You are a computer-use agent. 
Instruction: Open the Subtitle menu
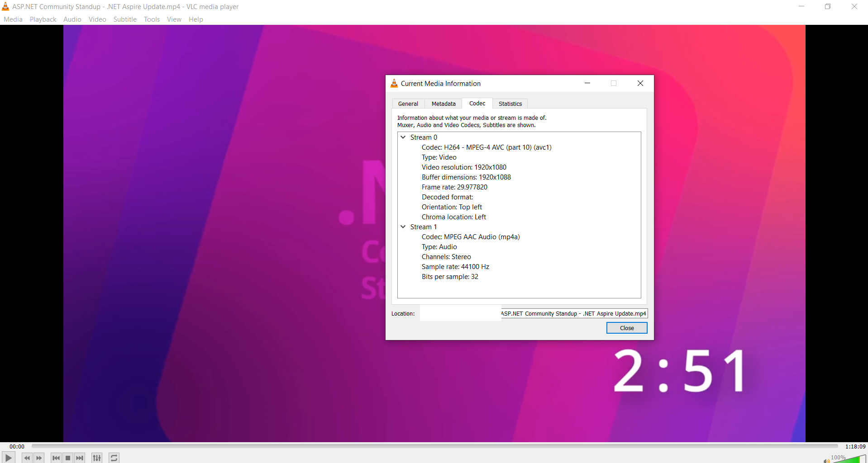(x=125, y=19)
